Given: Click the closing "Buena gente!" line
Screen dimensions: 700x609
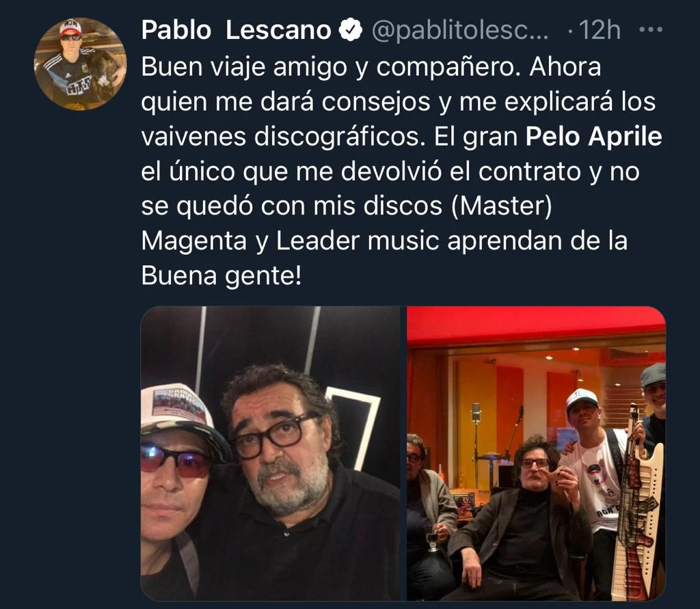Looking at the screenshot, I should click(x=221, y=276).
